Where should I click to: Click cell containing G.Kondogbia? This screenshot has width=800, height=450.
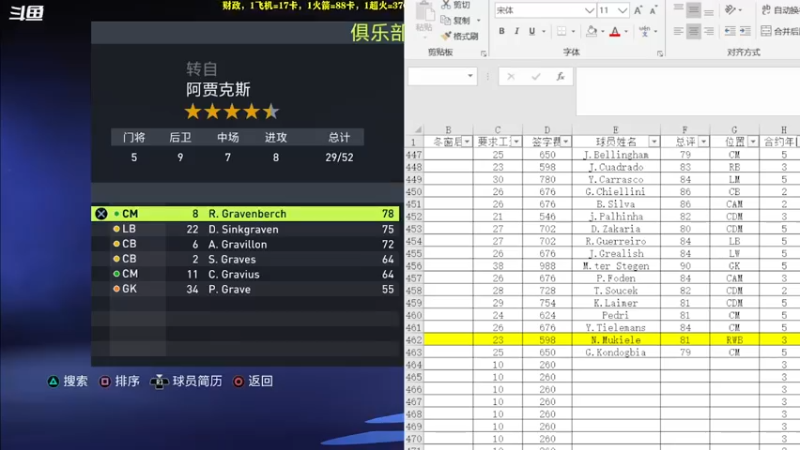pyautogui.click(x=616, y=352)
